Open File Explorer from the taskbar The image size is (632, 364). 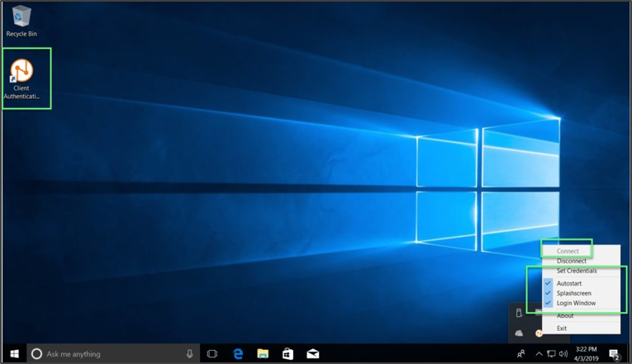263,354
